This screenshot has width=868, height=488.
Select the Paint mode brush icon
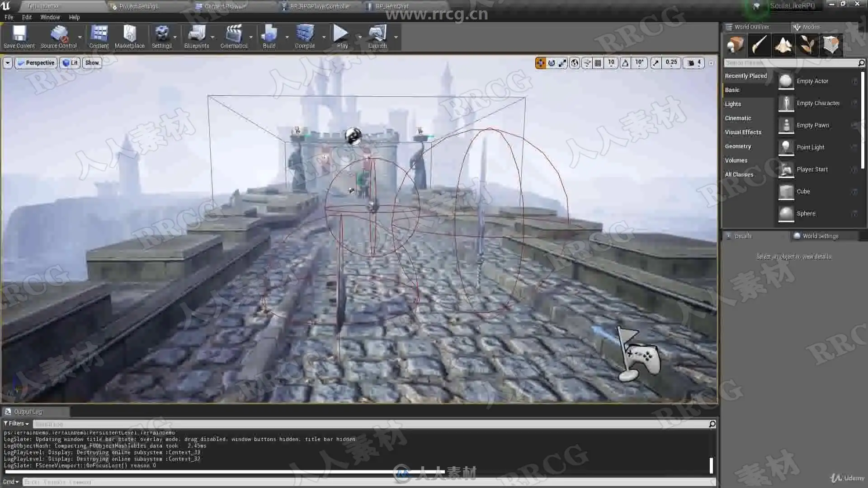tap(759, 45)
